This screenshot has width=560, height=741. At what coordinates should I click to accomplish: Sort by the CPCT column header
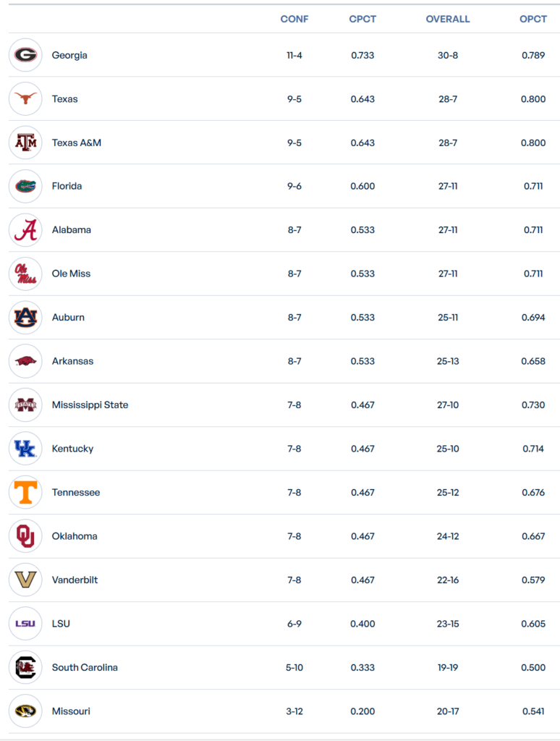(362, 19)
